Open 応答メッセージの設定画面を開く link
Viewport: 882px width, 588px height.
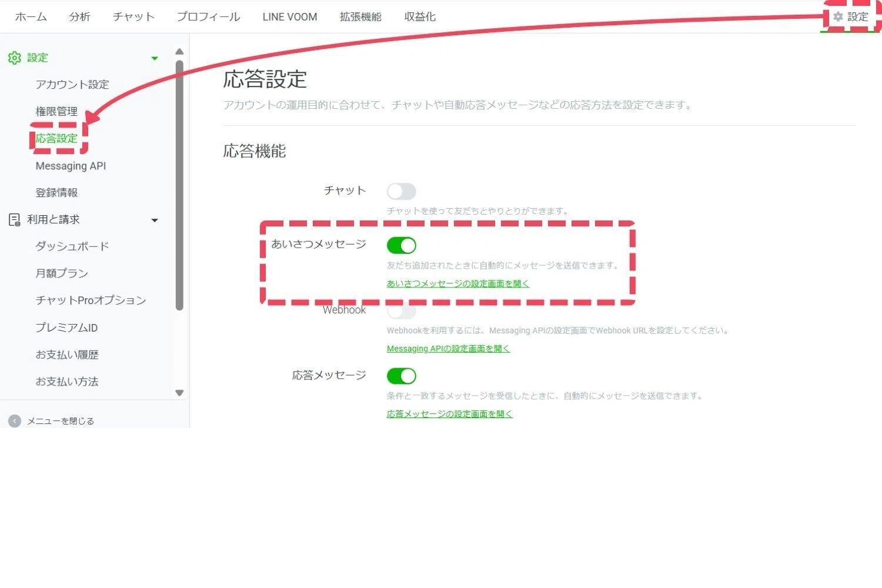[450, 414]
